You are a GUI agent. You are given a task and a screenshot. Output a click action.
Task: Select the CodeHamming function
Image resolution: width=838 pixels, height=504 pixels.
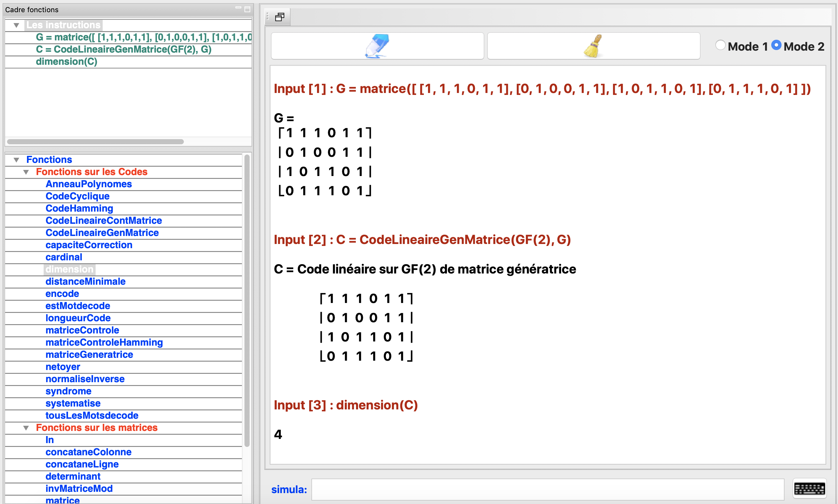point(79,208)
